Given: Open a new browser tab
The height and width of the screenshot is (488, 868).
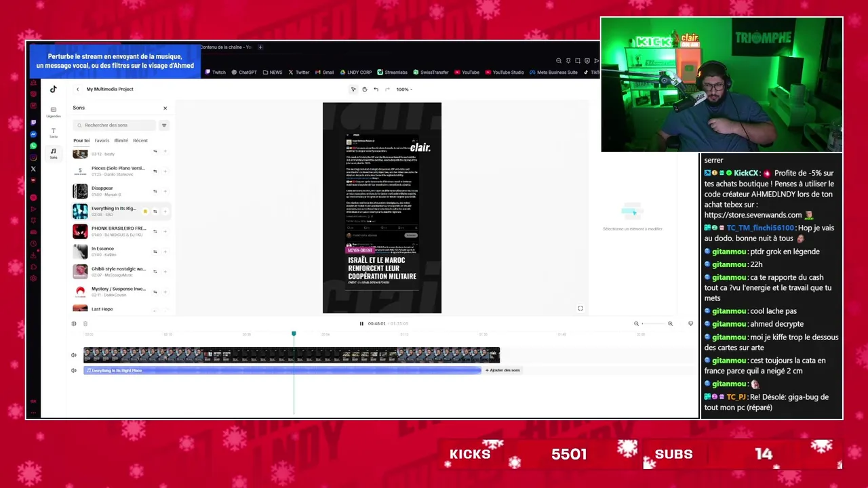Looking at the screenshot, I should [x=260, y=47].
